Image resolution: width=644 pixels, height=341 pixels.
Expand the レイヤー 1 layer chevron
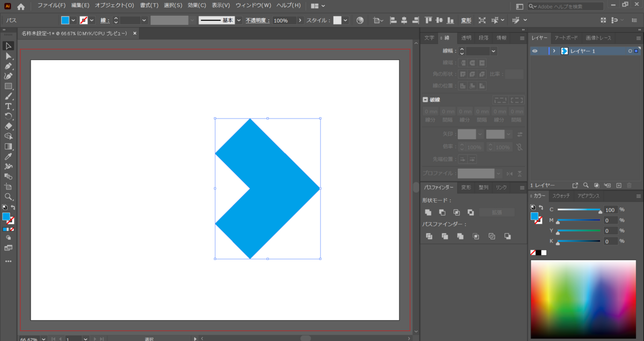click(554, 51)
